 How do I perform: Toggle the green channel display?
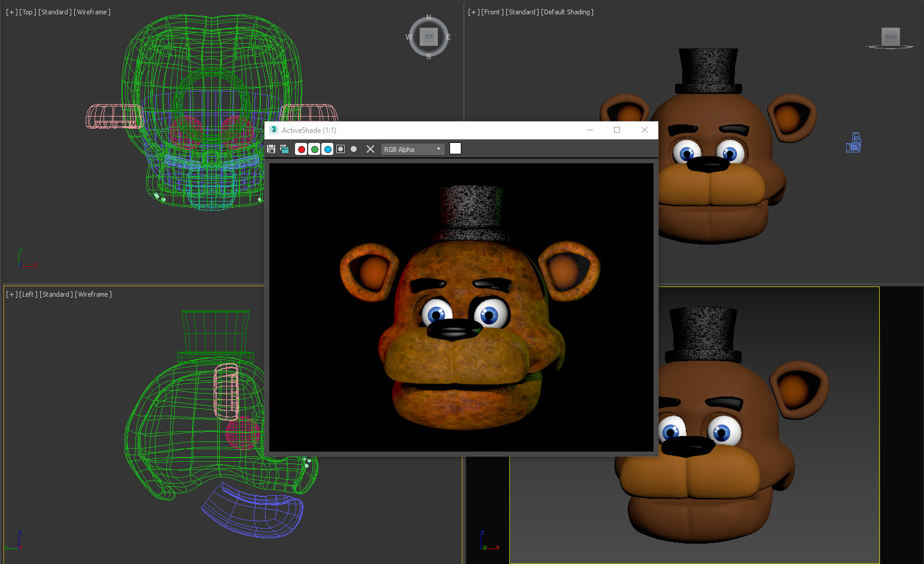point(314,149)
